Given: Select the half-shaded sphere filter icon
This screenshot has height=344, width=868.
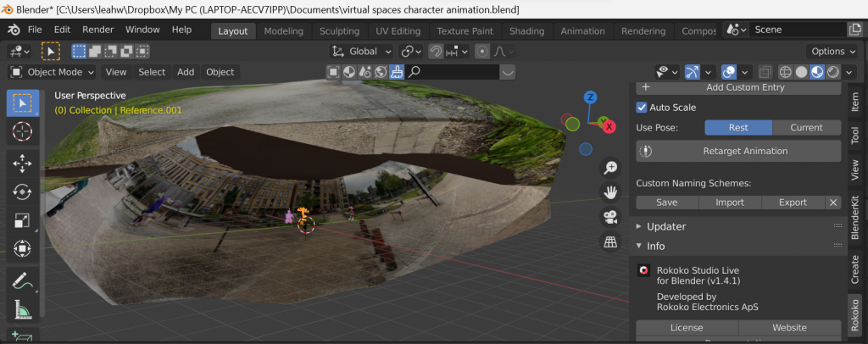Looking at the screenshot, I should click(x=348, y=72).
